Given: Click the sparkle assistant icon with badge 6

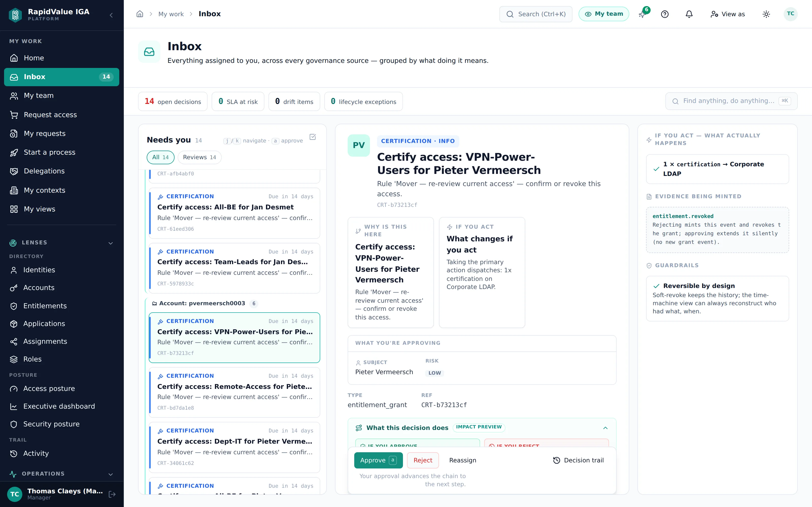Looking at the screenshot, I should pos(642,13).
